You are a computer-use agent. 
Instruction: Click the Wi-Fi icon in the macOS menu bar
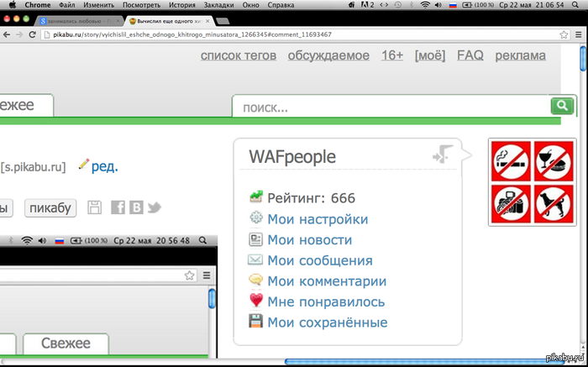[425, 5]
